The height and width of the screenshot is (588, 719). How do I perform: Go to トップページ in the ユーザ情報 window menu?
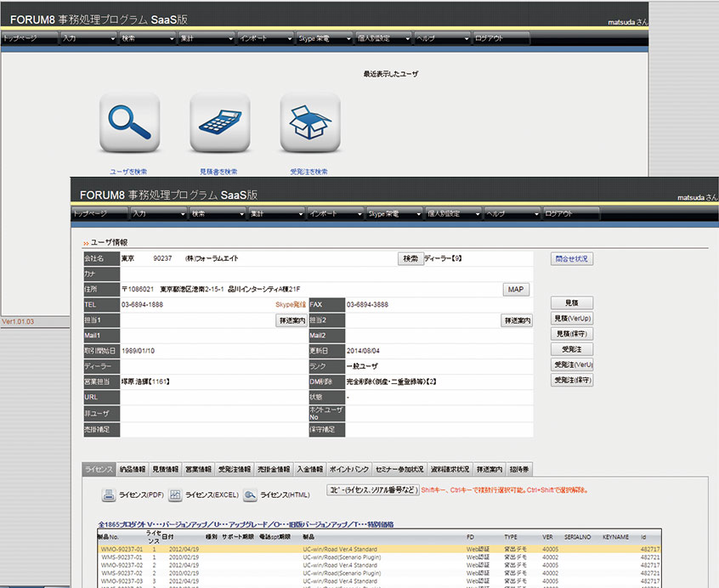pos(99,213)
